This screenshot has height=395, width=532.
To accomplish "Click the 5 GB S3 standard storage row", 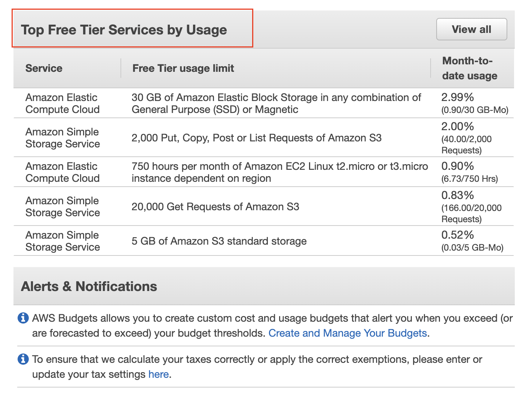I will pyautogui.click(x=262, y=241).
